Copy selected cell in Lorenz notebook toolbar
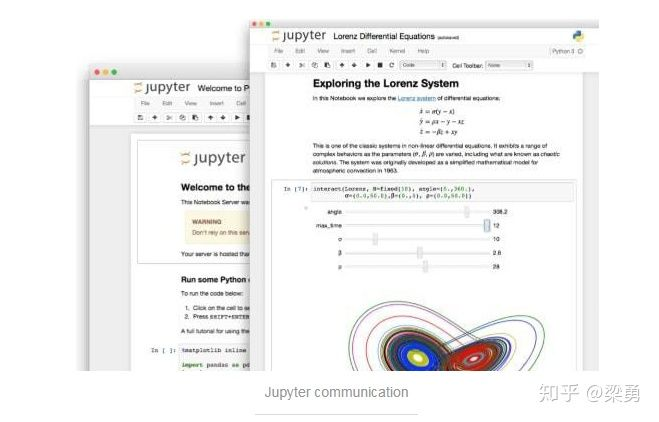Screen dimensions: 659x422 315,65
